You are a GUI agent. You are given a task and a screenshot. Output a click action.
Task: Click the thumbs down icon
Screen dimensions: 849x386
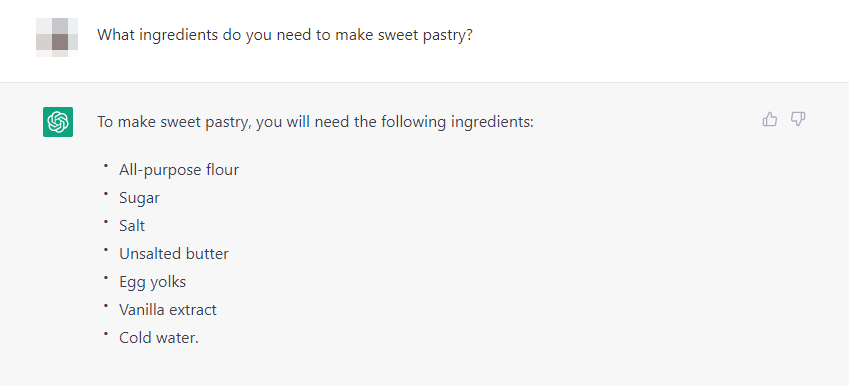798,119
